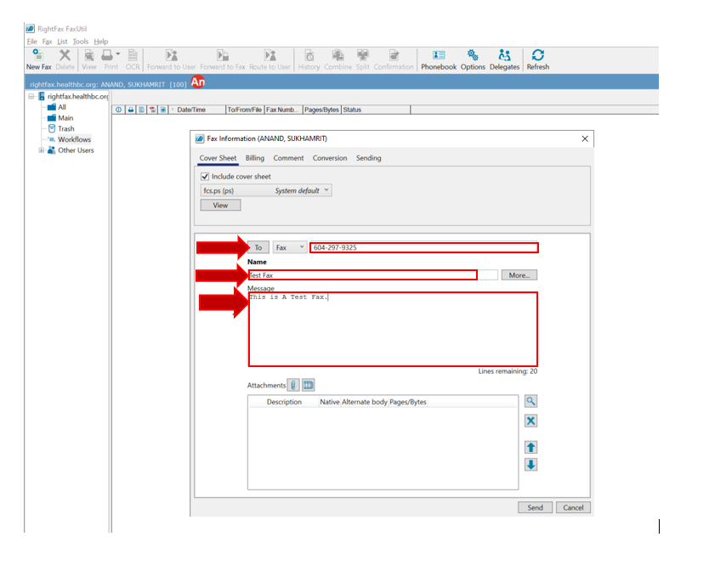This screenshot has height=588, width=709.
Task: Open the Tools menu
Action: point(81,41)
